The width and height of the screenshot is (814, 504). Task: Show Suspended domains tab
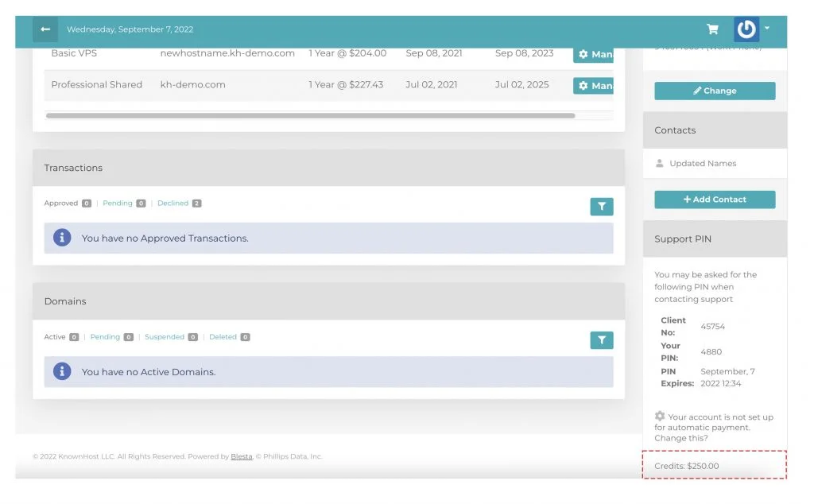click(164, 337)
